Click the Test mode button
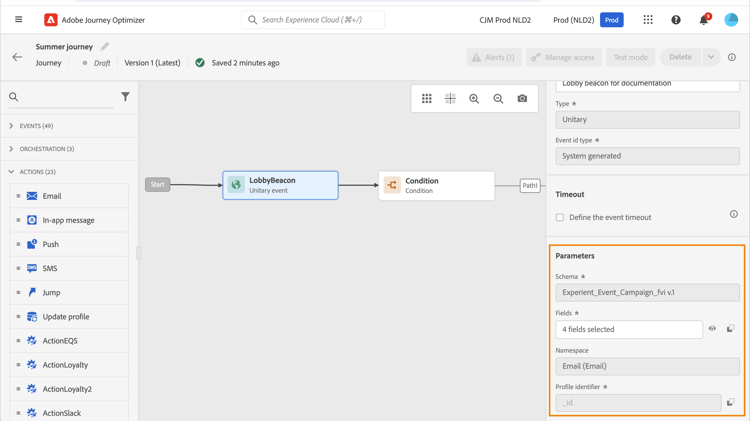The height and width of the screenshot is (421, 750). tap(630, 57)
